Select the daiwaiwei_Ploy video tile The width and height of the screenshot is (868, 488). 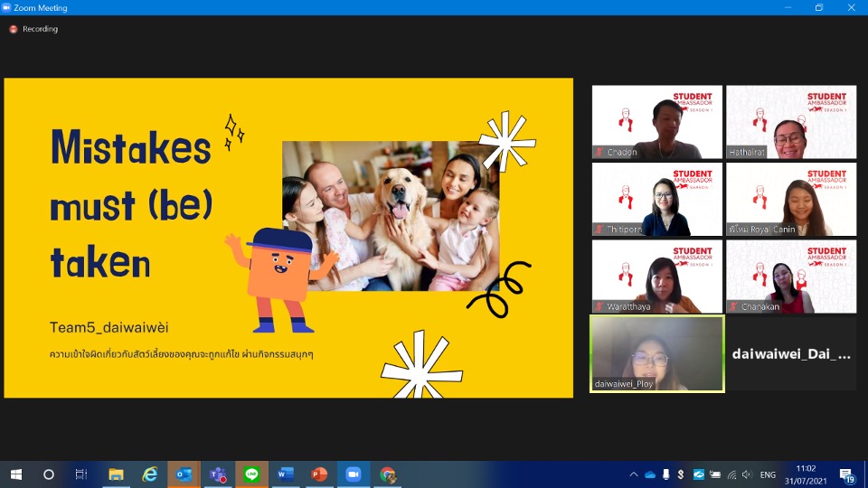(657, 353)
